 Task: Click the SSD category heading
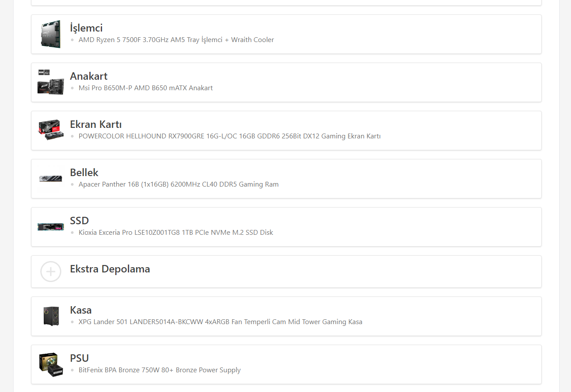point(79,221)
